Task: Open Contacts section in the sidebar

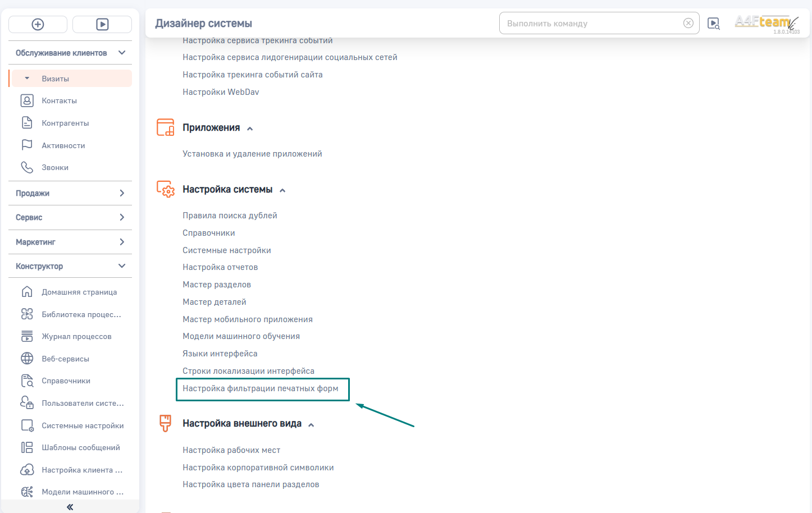Action: pyautogui.click(x=59, y=100)
